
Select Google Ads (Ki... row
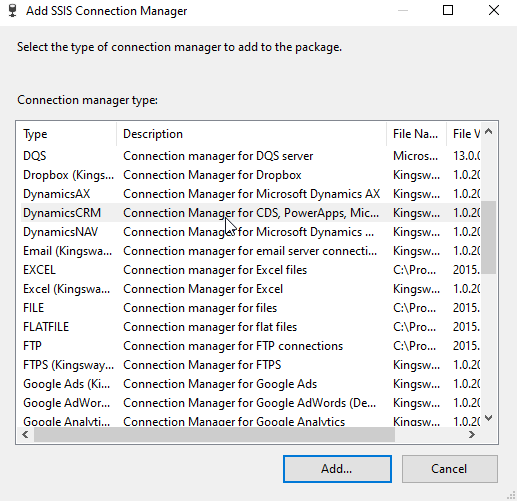pos(250,384)
